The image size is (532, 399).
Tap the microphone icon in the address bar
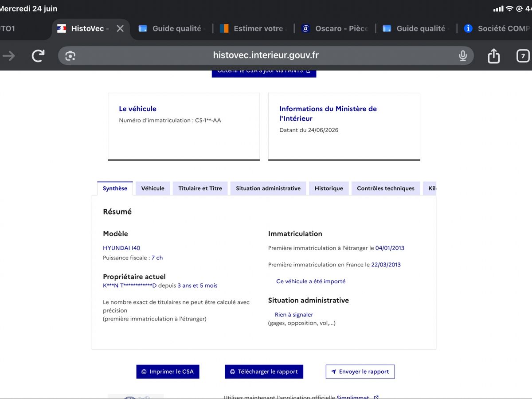pos(463,56)
